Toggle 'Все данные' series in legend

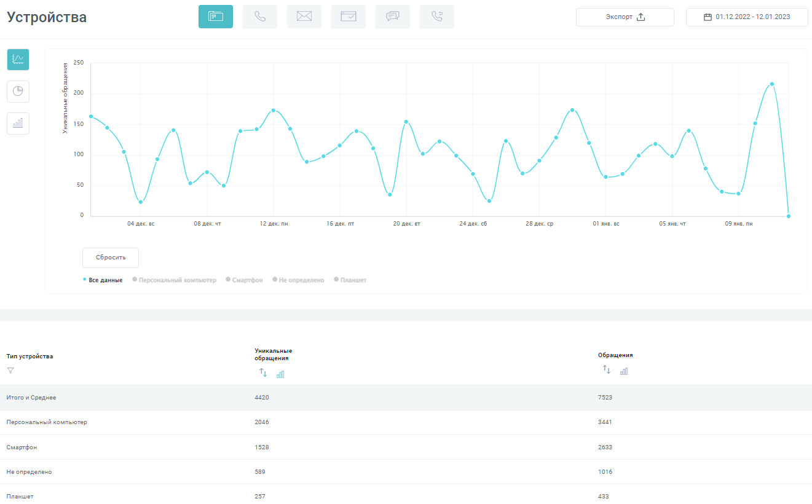click(x=102, y=280)
